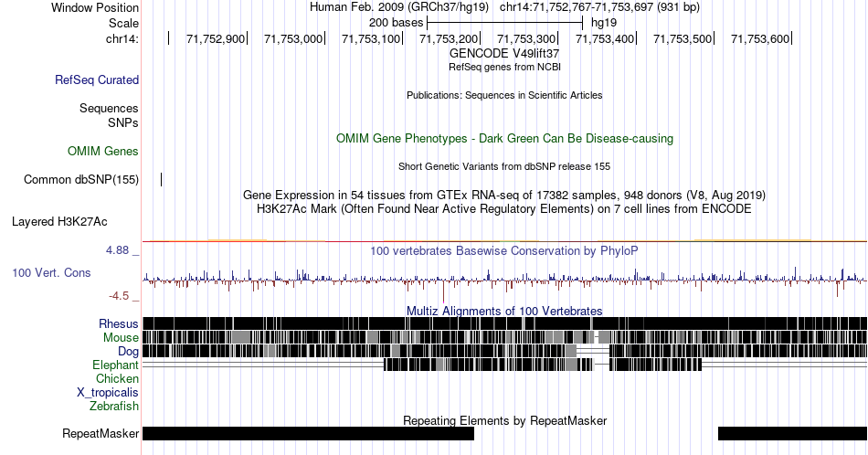This screenshot has height=455, width=868.
Task: Click the left RepeatMasker black block
Action: pyautogui.click(x=308, y=433)
